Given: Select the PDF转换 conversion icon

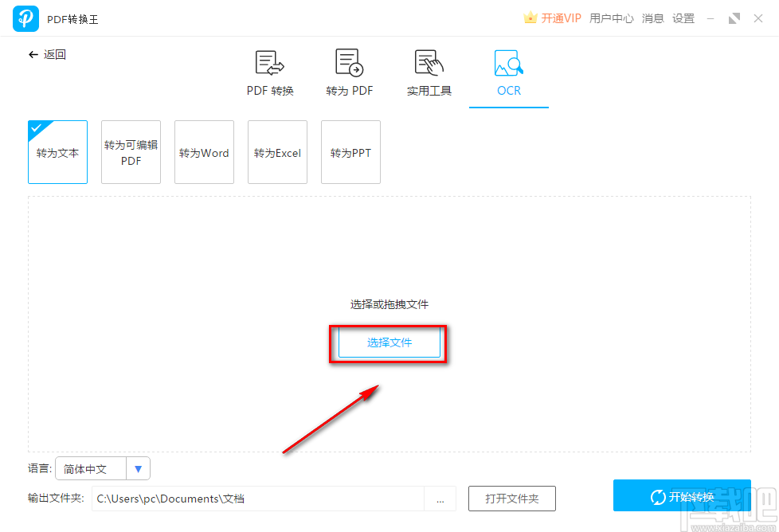Looking at the screenshot, I should coord(268,63).
